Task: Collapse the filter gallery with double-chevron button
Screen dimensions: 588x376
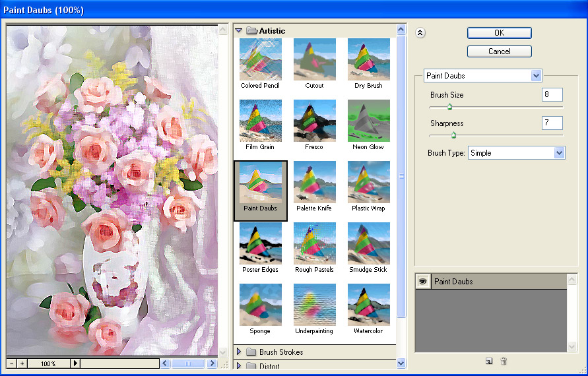Action: coord(420,33)
